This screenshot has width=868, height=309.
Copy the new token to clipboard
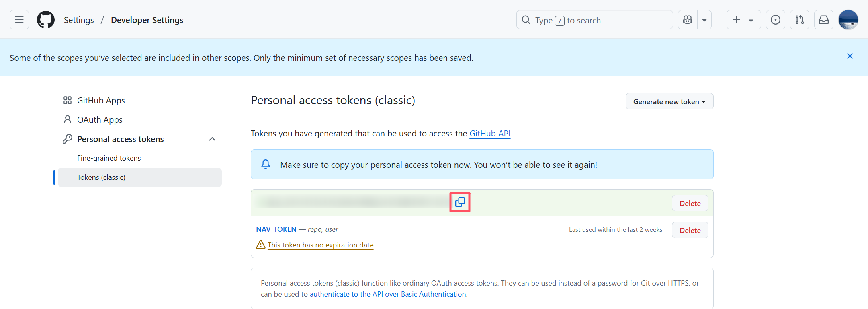pyautogui.click(x=460, y=202)
